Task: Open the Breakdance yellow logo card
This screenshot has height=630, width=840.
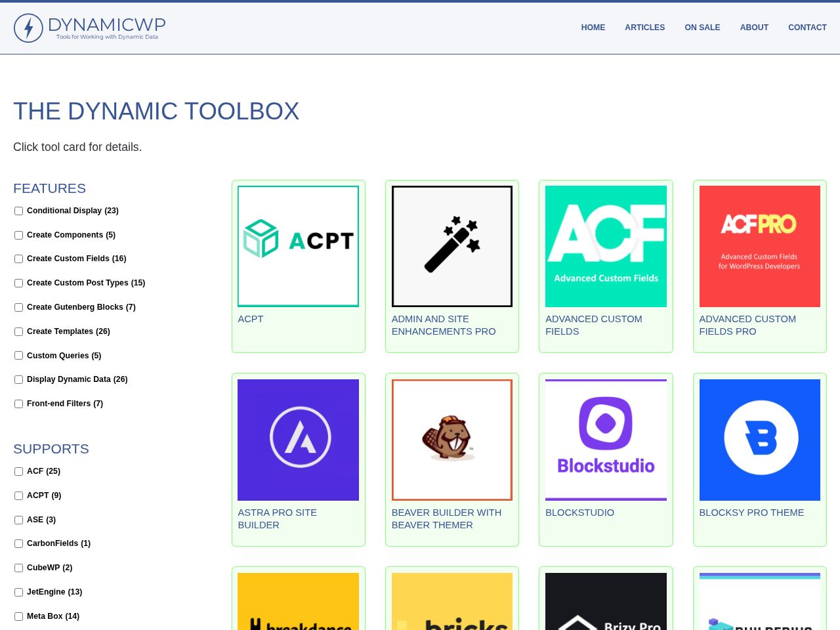Action: [x=298, y=601]
